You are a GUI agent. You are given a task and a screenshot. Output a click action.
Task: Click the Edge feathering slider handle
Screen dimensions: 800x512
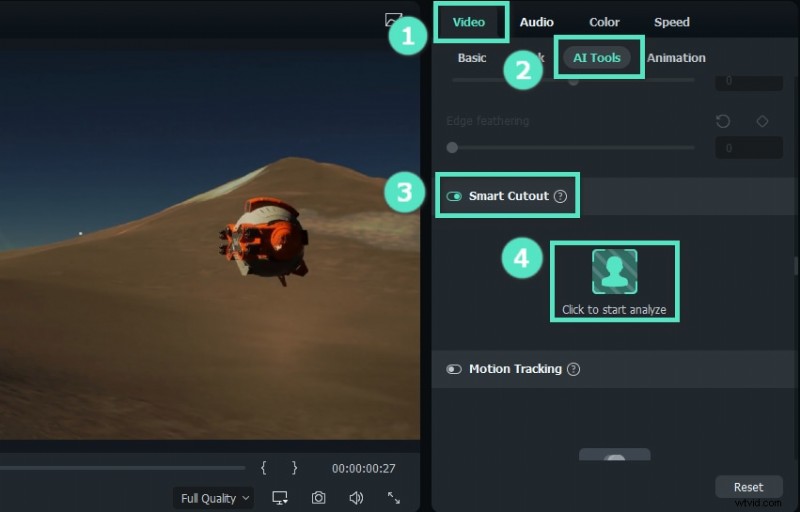click(x=452, y=147)
